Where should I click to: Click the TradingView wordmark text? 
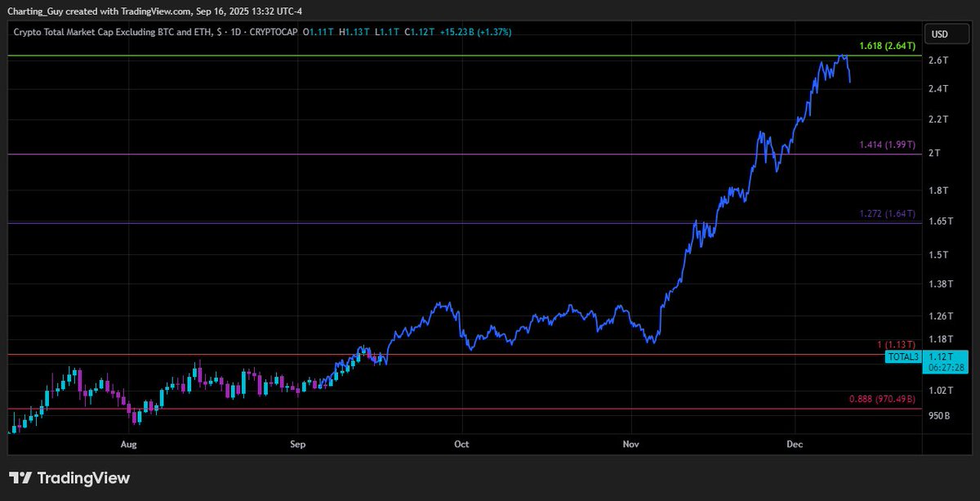(84, 479)
